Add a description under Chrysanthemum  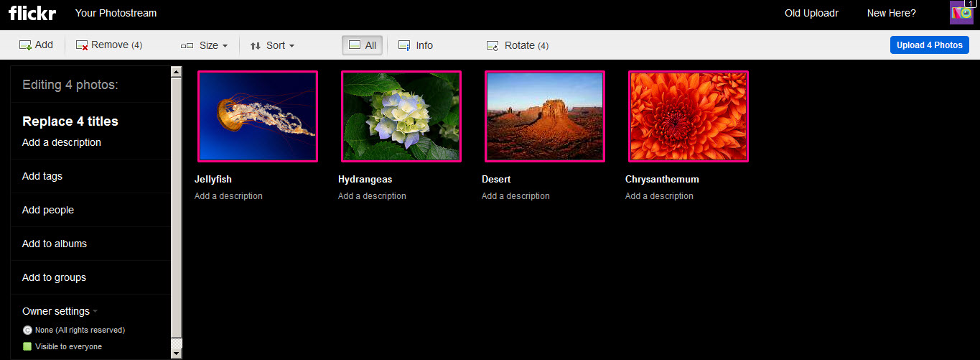pos(659,196)
